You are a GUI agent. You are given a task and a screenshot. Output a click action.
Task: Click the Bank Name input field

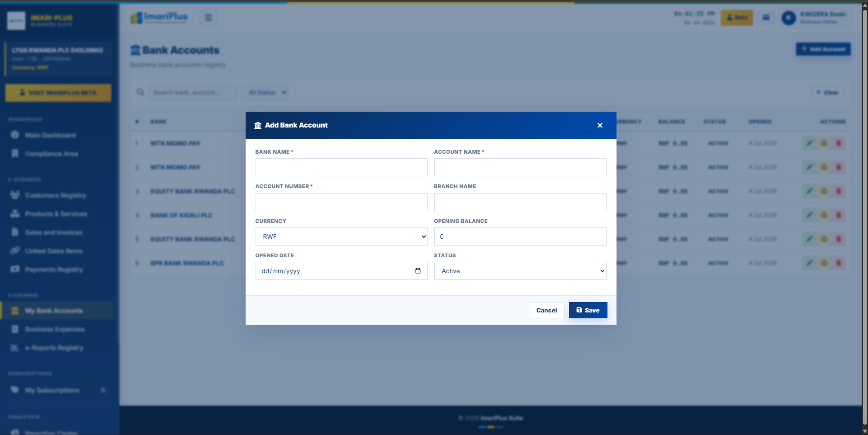coord(342,167)
